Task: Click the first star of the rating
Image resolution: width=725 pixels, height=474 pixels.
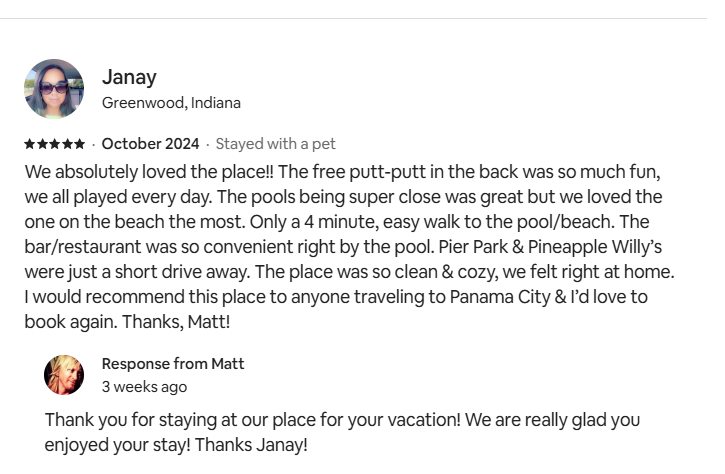Action: click(x=30, y=144)
